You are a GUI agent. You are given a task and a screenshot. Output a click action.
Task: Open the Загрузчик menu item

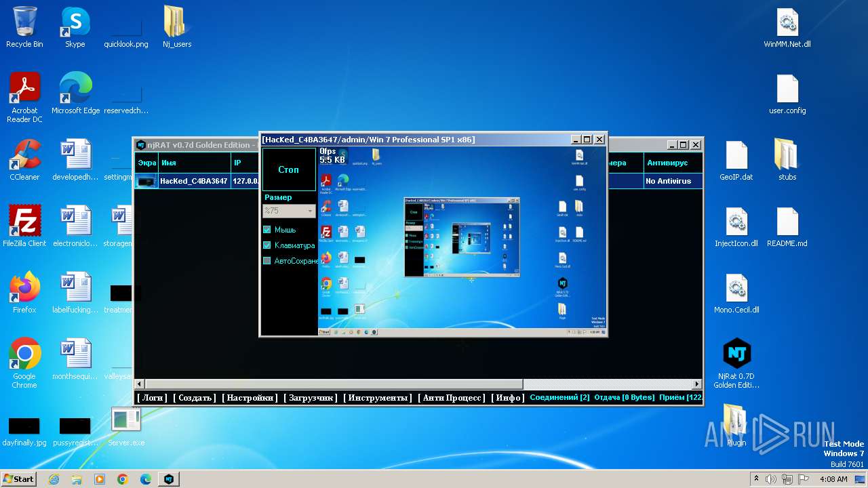[311, 398]
